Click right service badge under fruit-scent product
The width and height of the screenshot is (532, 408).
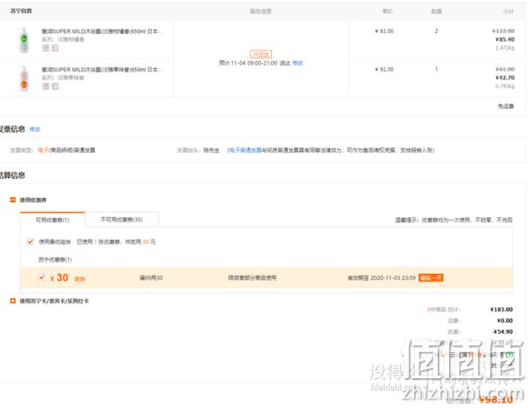pyautogui.click(x=55, y=86)
